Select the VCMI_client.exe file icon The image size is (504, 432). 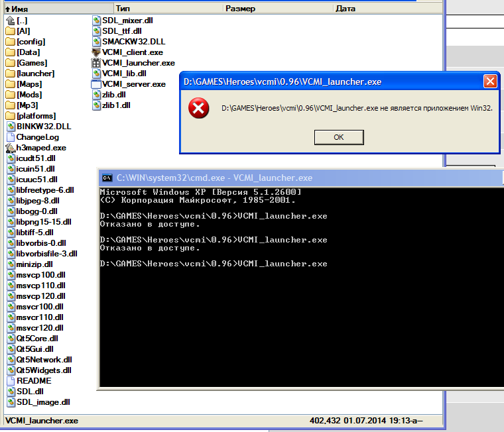tap(97, 52)
